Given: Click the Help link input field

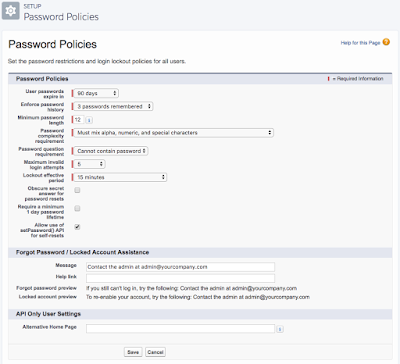Looking at the screenshot, I should (x=180, y=278).
